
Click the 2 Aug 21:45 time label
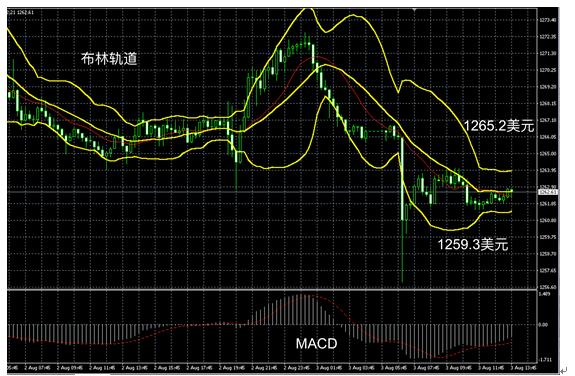tap(263, 368)
